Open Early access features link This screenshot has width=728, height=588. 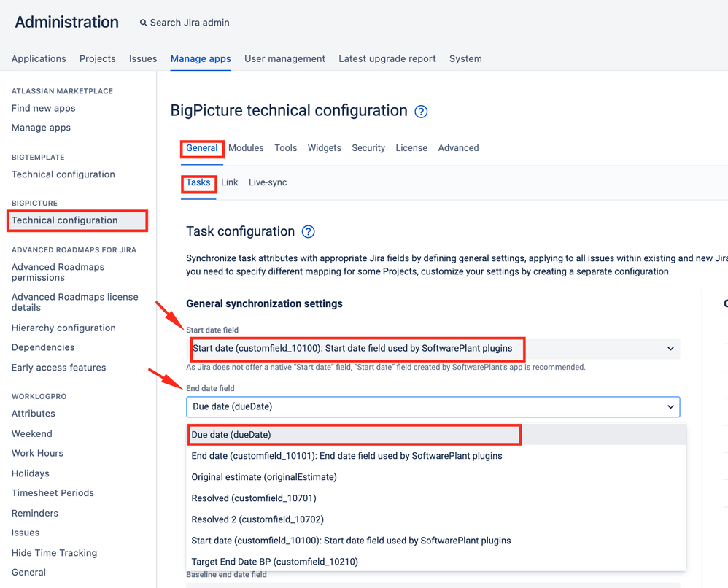click(59, 368)
